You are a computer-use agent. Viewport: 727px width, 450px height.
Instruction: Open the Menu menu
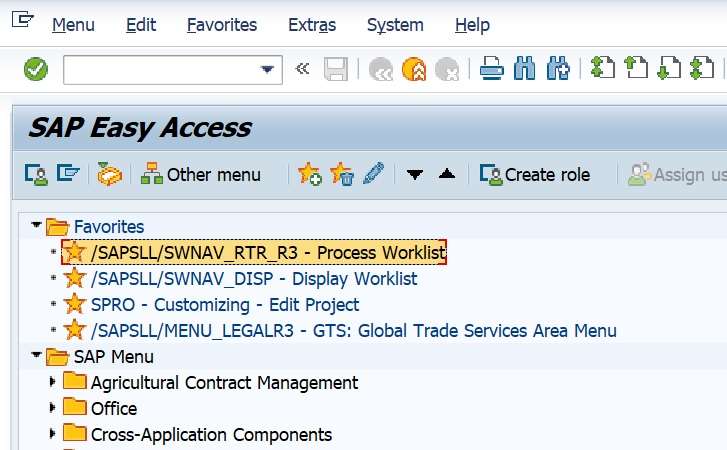pos(73,25)
